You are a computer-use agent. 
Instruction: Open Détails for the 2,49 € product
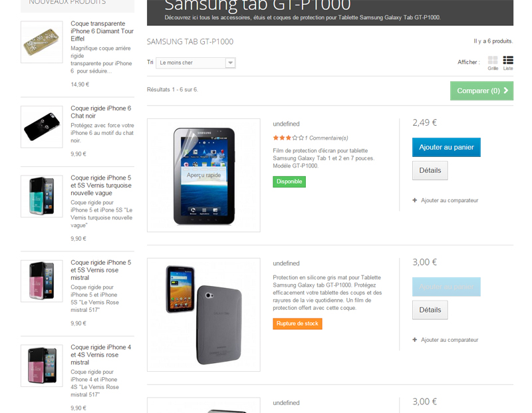(x=430, y=170)
